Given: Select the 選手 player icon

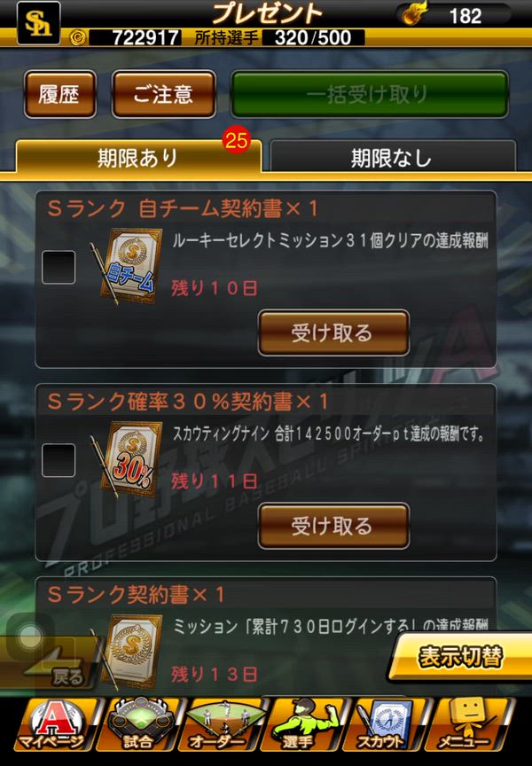Looking at the screenshot, I should 305,725.
